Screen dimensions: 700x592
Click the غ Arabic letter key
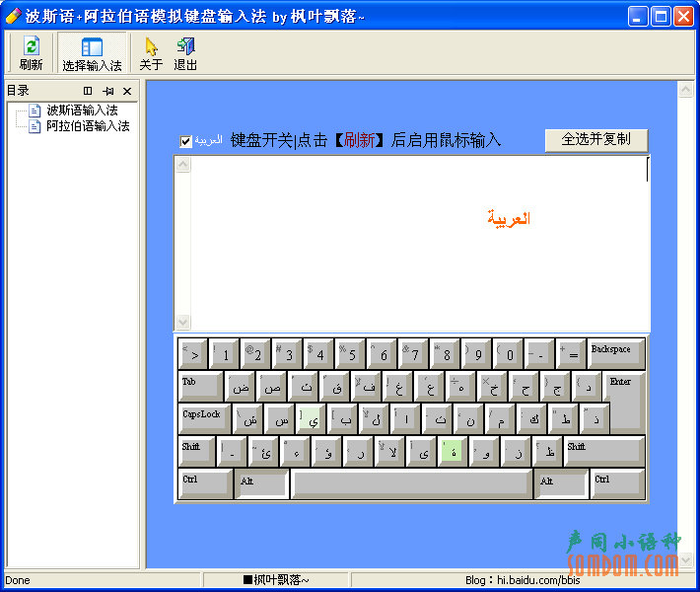[x=397, y=386]
